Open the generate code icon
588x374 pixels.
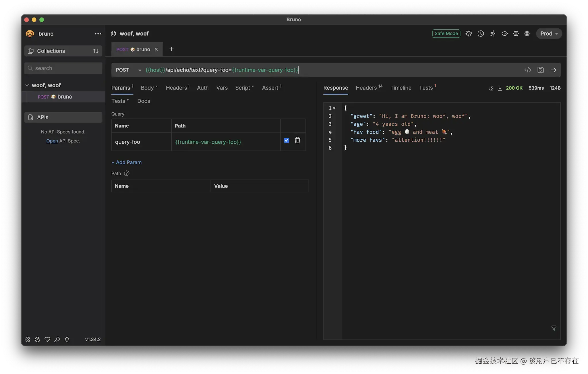click(x=527, y=70)
